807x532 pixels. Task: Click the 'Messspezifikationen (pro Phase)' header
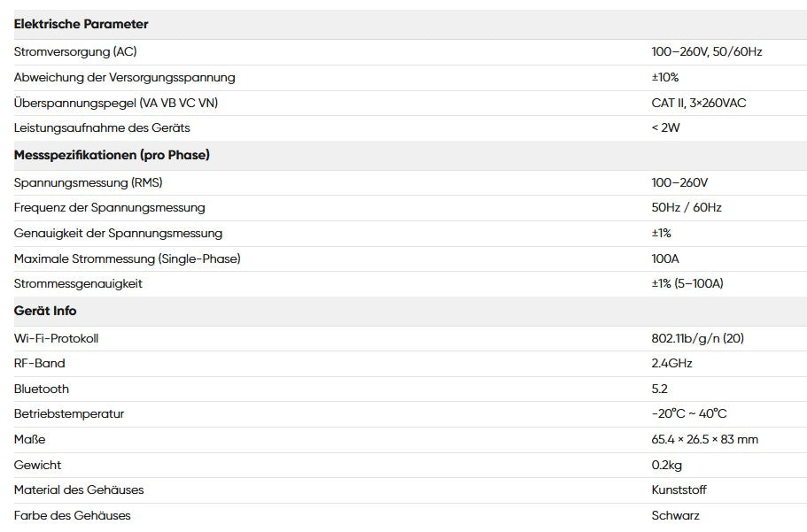click(x=112, y=155)
